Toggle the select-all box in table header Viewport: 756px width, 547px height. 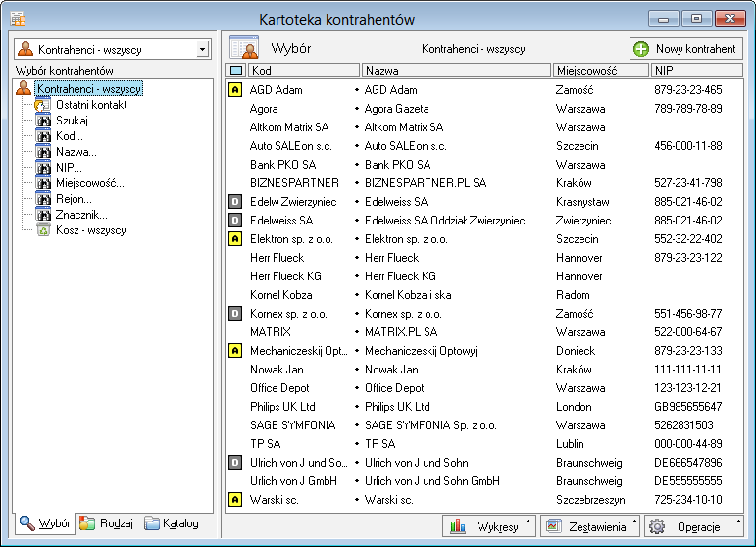coord(236,71)
